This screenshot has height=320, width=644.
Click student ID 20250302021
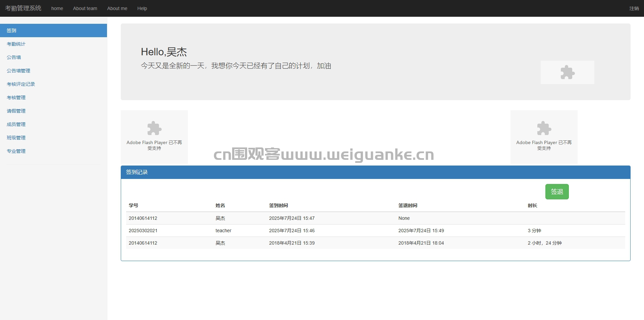143,231
